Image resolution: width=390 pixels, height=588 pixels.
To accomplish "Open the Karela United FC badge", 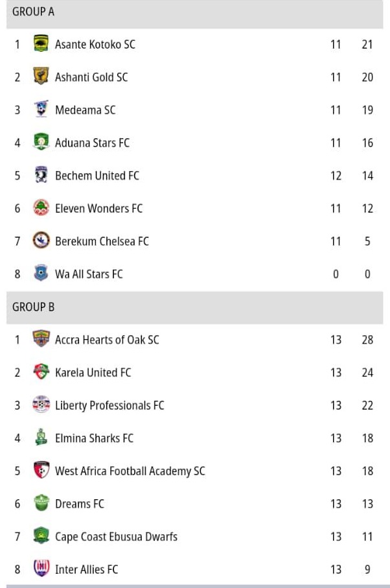I will point(41,372).
